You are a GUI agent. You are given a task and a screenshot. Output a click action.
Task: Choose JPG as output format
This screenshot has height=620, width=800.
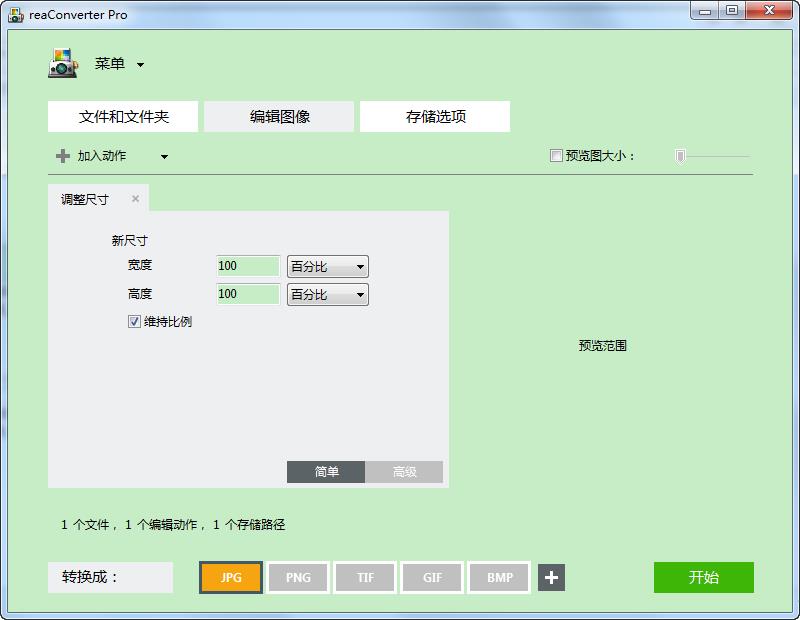click(x=231, y=578)
